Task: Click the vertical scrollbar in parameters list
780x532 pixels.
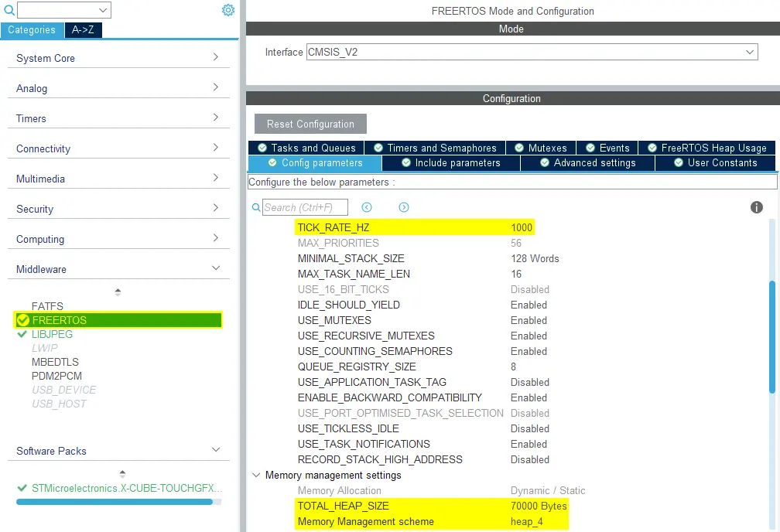Action: [771, 336]
